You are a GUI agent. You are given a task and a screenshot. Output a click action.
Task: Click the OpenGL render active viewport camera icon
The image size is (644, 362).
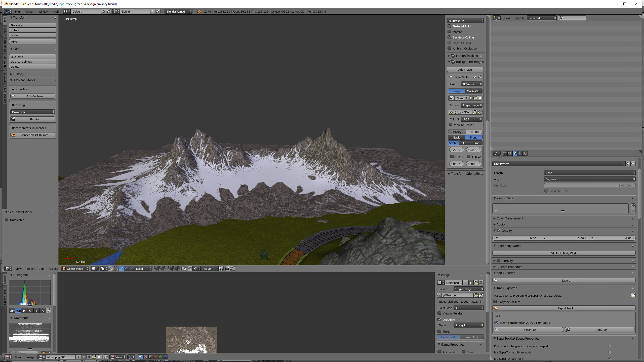pyautogui.click(x=227, y=269)
